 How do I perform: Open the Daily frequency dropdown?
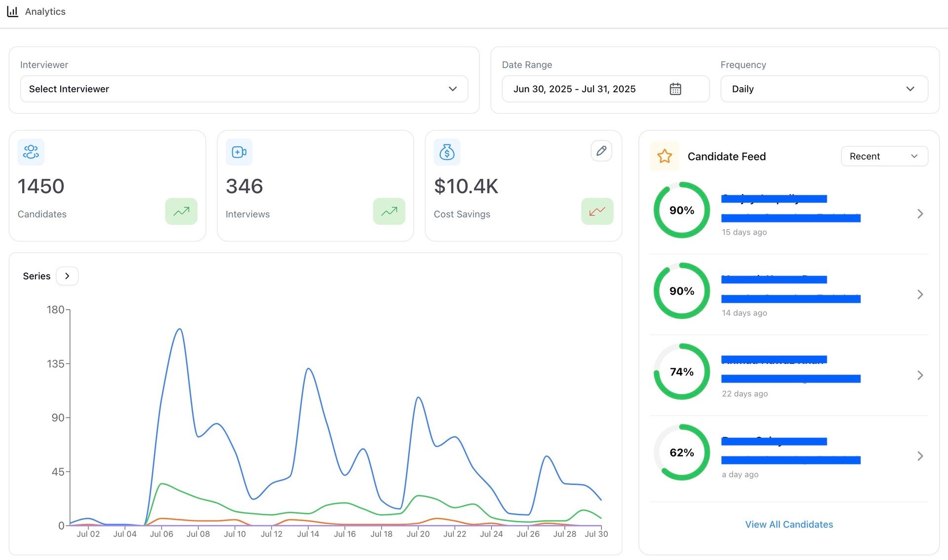tap(824, 89)
